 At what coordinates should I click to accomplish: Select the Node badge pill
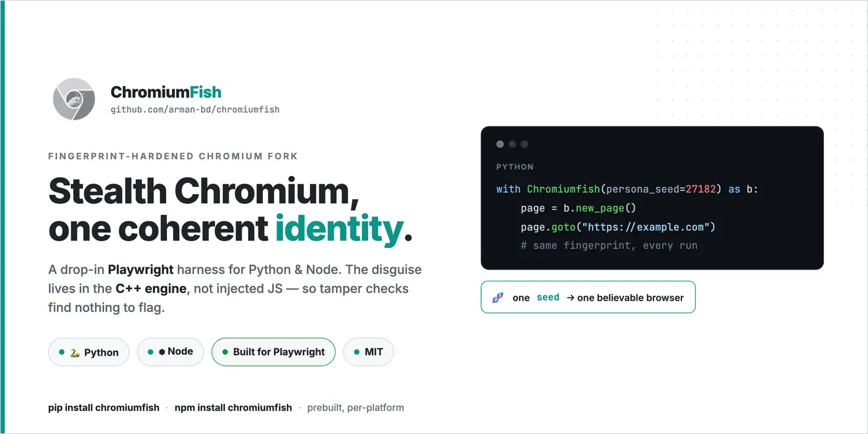pyautogui.click(x=170, y=352)
